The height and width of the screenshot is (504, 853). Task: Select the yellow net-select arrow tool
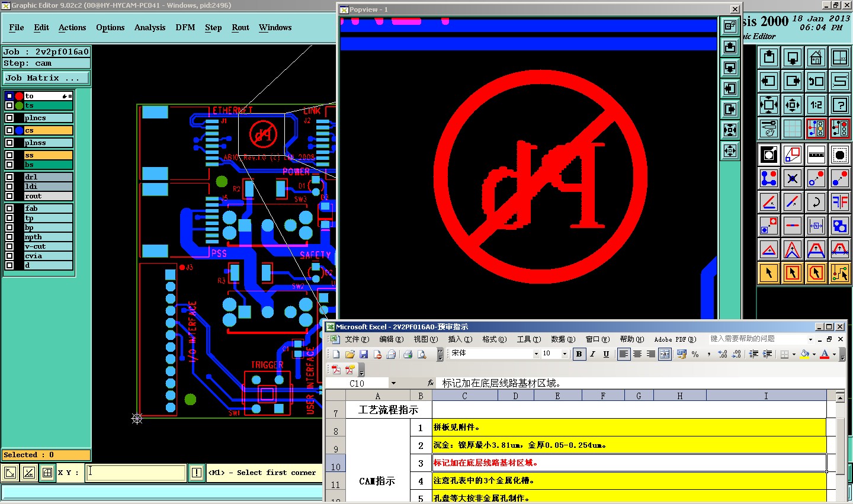(840, 273)
